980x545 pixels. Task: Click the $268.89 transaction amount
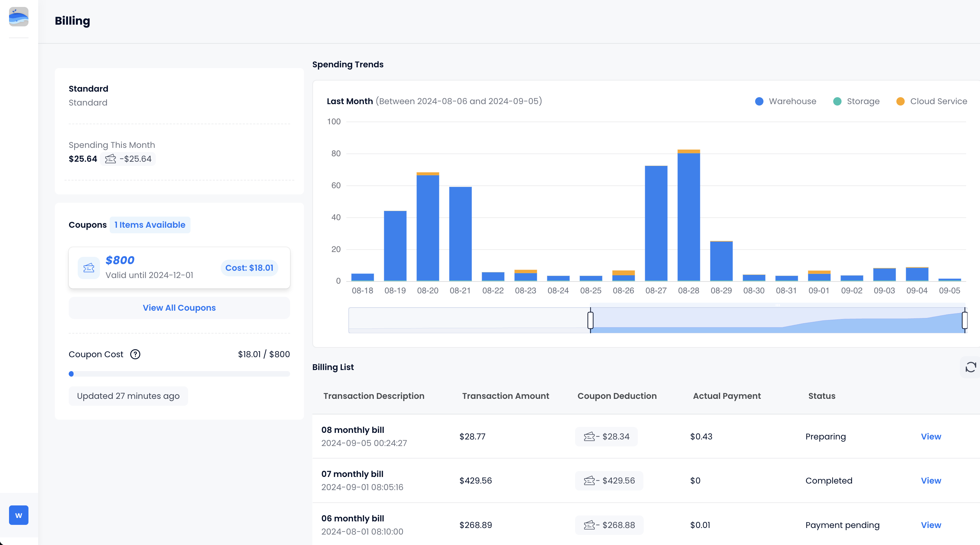tap(475, 525)
